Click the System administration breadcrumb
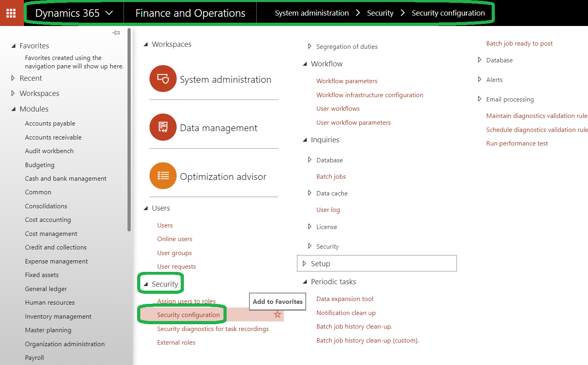The height and width of the screenshot is (365, 588). [x=311, y=12]
